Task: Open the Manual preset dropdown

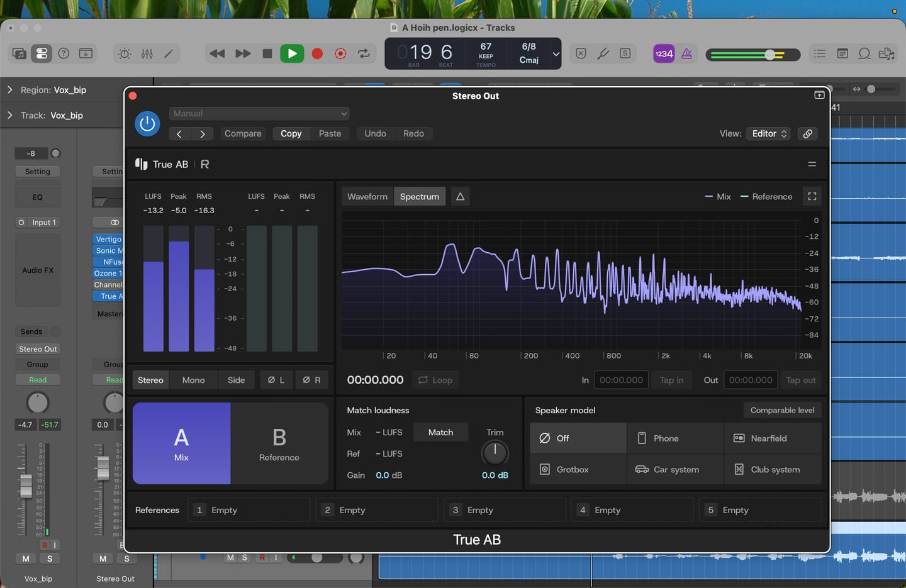Action: [x=259, y=113]
